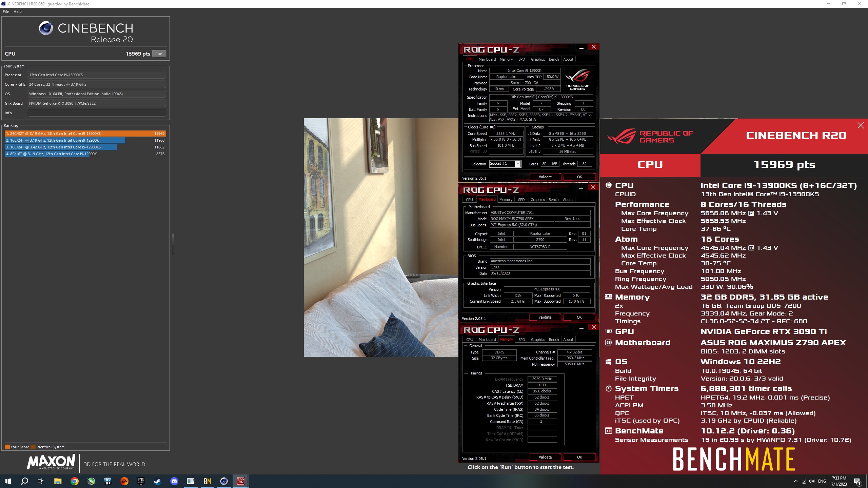Click the Processor field 13th Gen Intel Core i9-13900KS

point(97,75)
